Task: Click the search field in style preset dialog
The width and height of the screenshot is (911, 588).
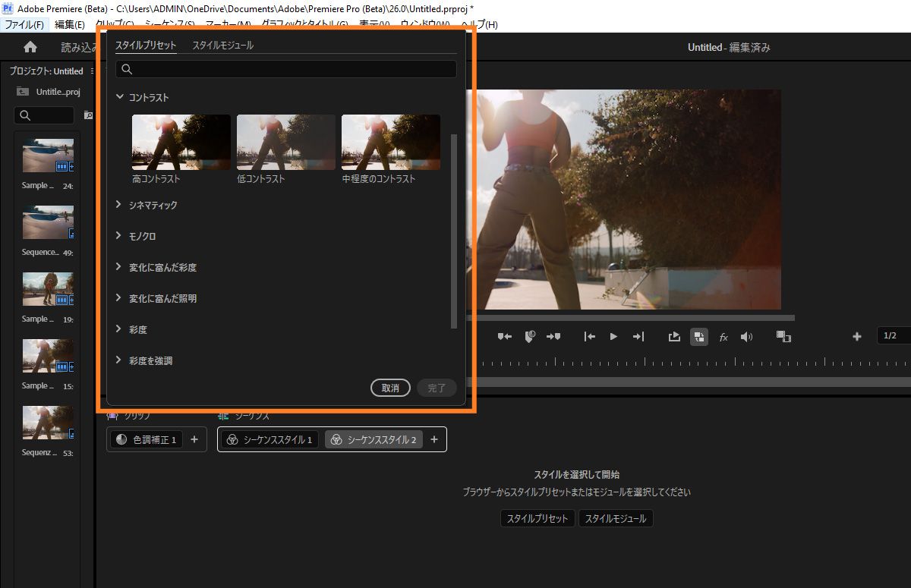Action: tap(286, 69)
